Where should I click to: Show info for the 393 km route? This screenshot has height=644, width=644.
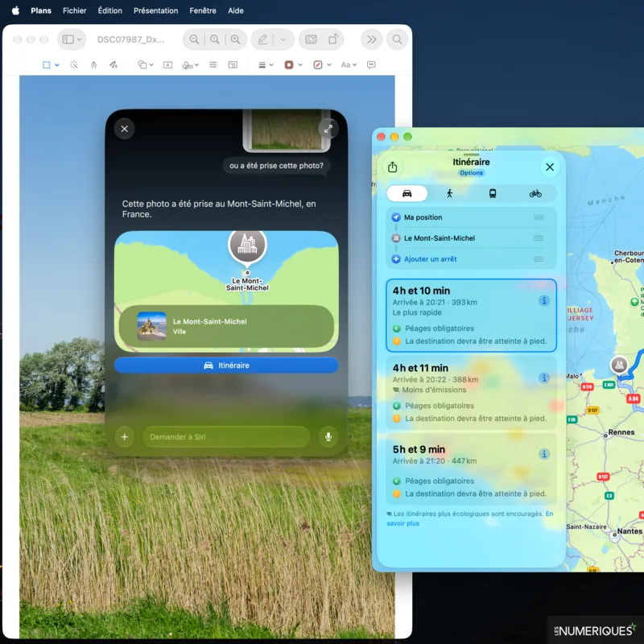coord(544,300)
